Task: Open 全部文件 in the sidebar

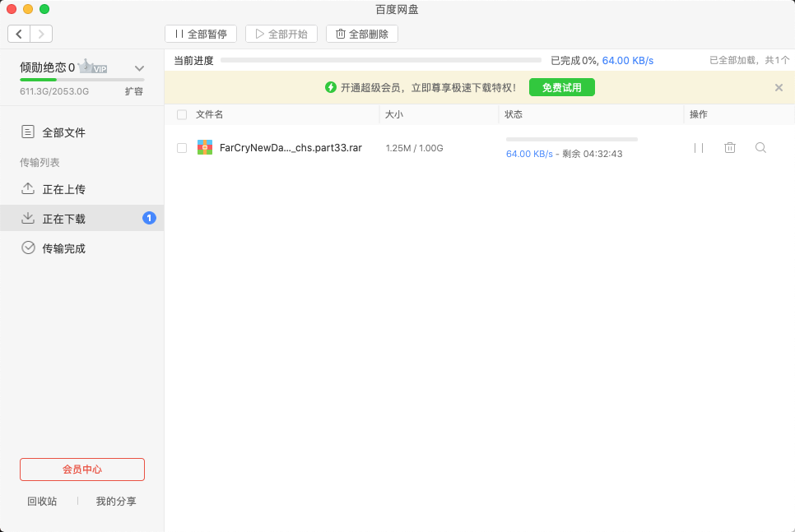Action: click(81, 132)
